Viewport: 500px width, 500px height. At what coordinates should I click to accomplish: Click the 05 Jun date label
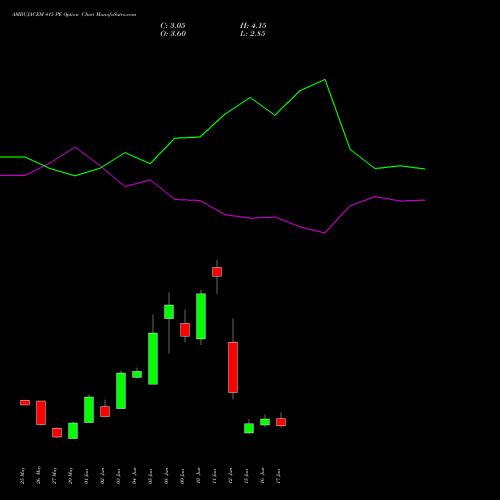click(150, 476)
